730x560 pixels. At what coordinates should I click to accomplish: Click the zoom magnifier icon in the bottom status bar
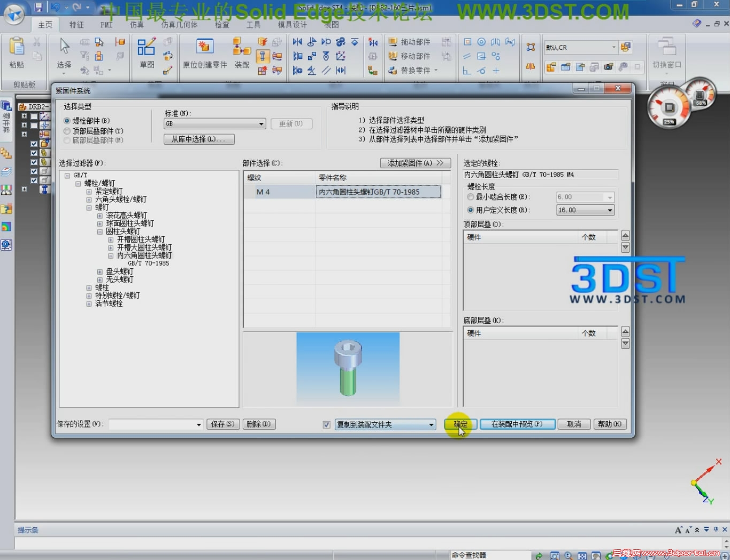click(x=568, y=556)
